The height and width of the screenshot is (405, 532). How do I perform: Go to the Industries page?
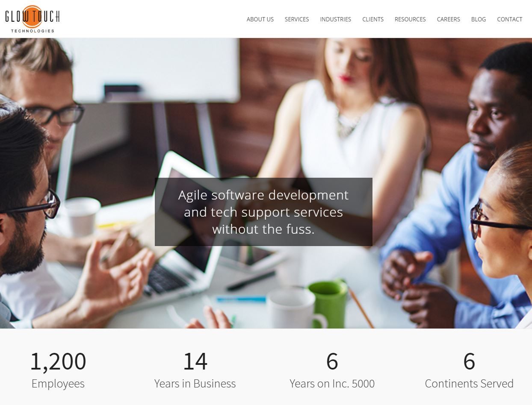point(336,19)
